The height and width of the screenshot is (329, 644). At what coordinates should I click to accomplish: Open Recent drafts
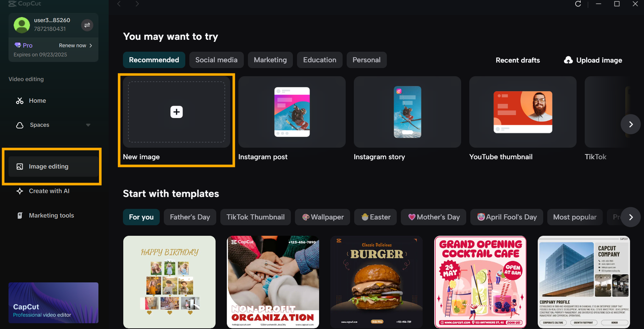pos(518,60)
